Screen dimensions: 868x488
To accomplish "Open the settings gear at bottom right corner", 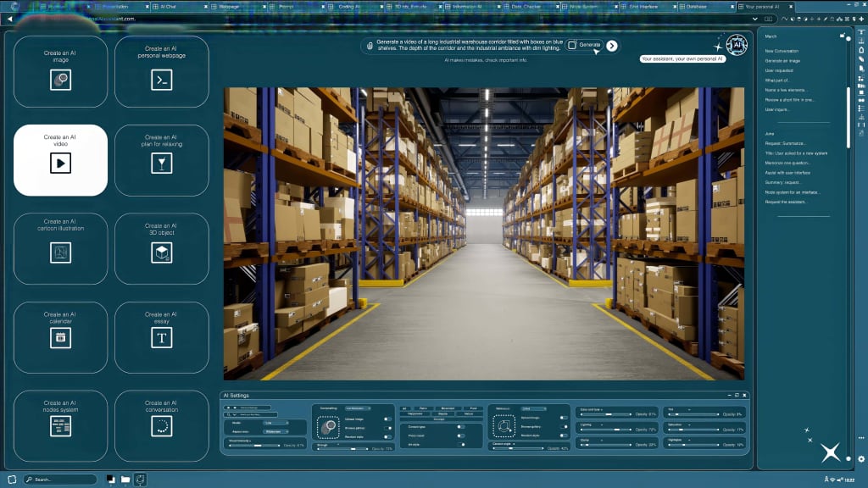I will tap(861, 458).
